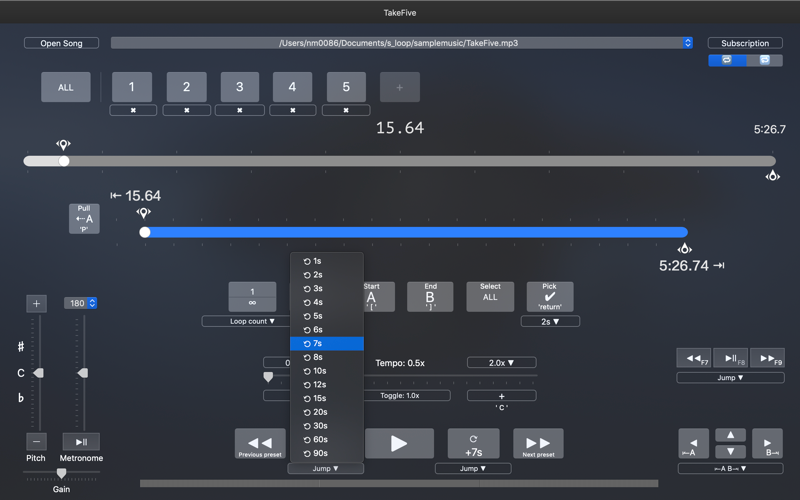Delete preset 5 with its x button

[346, 110]
